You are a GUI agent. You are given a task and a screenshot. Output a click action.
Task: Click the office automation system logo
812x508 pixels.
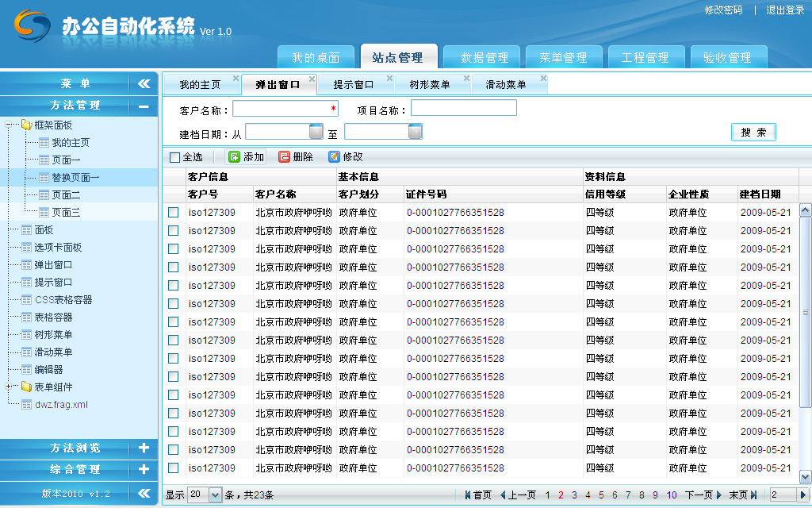point(32,25)
